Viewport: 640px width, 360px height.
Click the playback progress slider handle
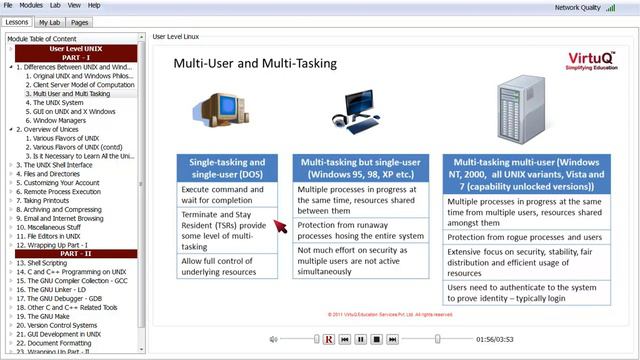pyautogui.click(x=438, y=339)
